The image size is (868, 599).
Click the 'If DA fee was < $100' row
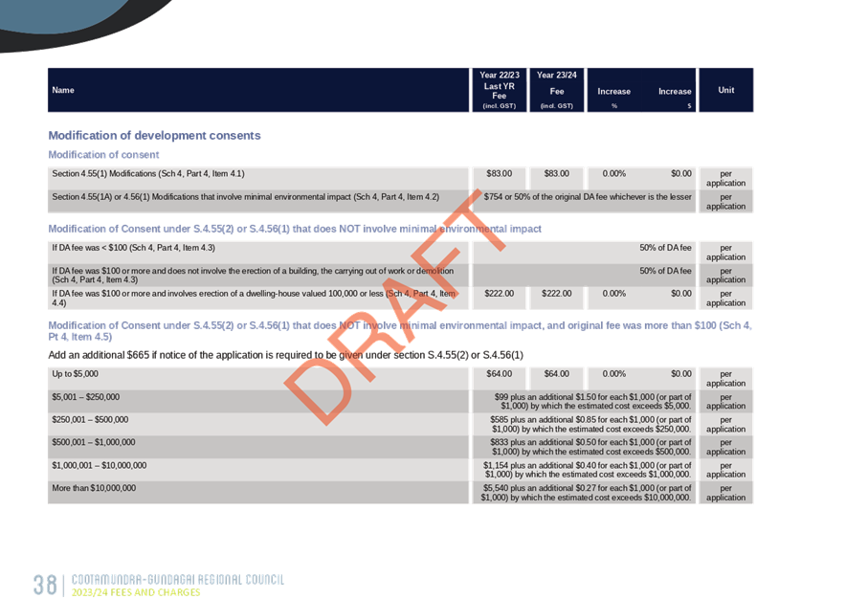pos(133,248)
